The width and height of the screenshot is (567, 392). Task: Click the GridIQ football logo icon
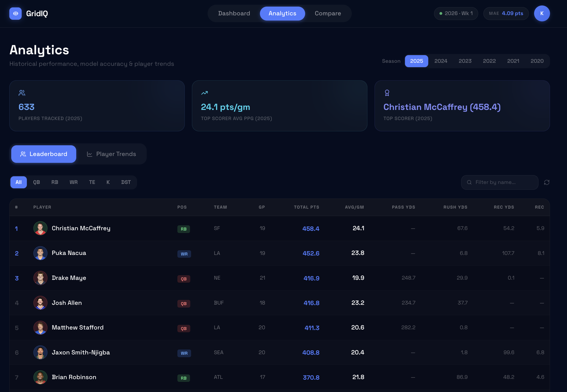click(15, 13)
